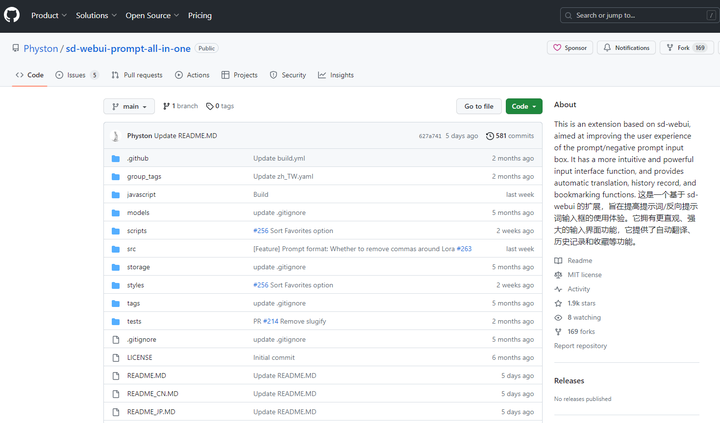720x423 pixels.
Task: Click the storage folder icon
Action: coord(116,267)
